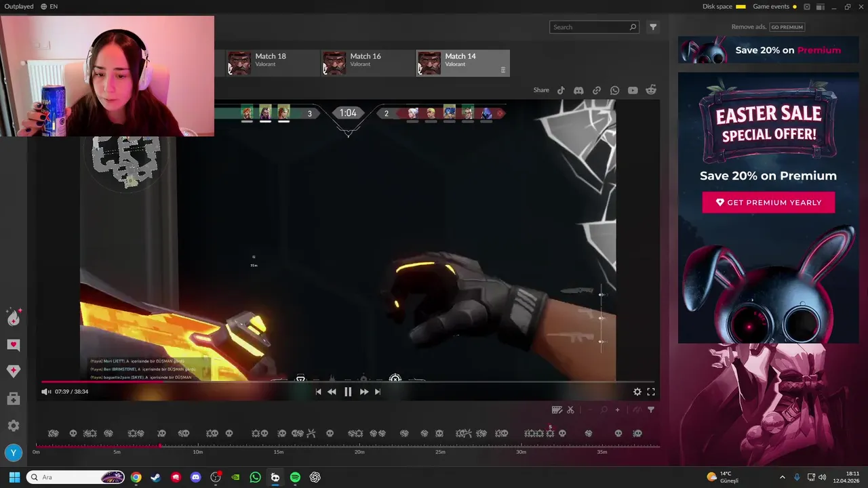
Task: Open Discord from taskbar
Action: 196,477
